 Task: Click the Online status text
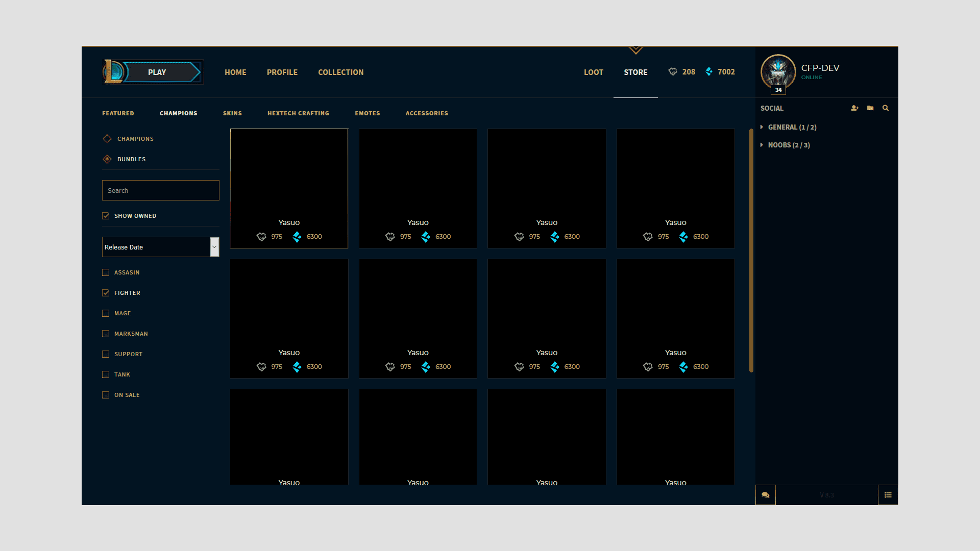tap(812, 78)
